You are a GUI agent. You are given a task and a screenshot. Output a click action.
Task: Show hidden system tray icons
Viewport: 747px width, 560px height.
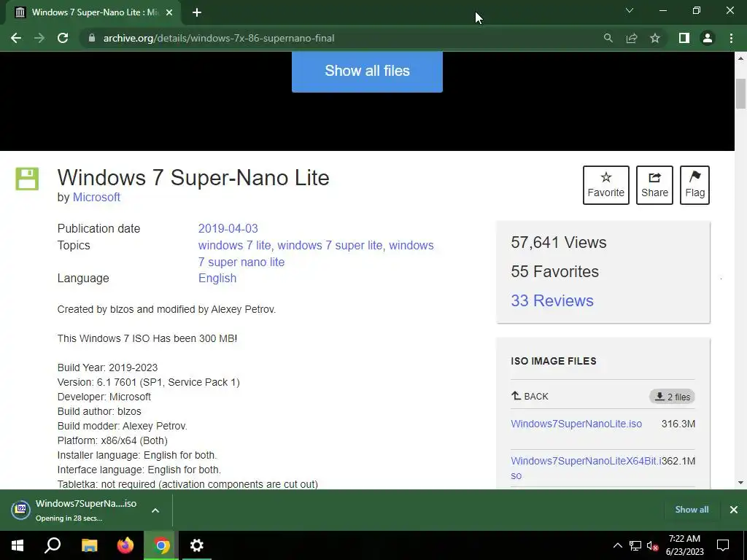click(x=617, y=545)
